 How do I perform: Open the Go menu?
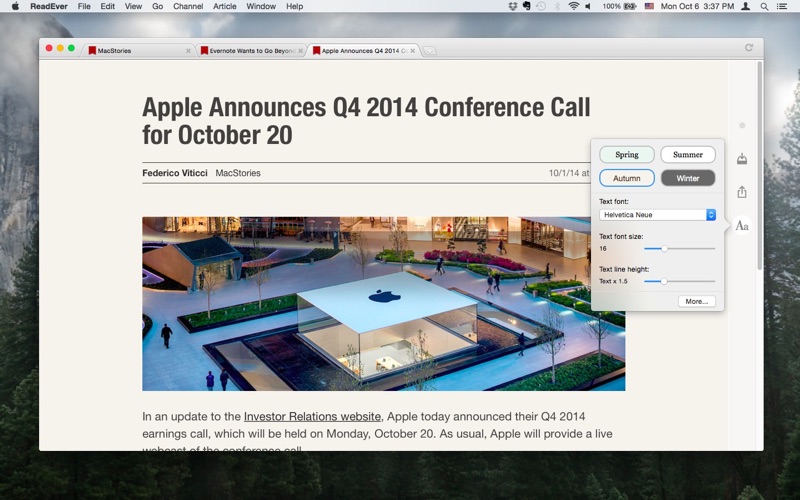[158, 6]
